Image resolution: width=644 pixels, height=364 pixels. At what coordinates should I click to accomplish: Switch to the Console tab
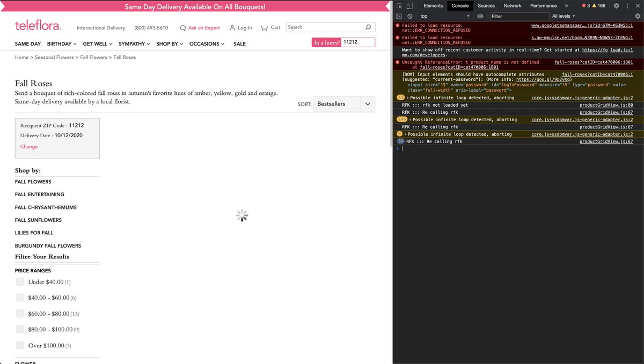click(x=460, y=6)
